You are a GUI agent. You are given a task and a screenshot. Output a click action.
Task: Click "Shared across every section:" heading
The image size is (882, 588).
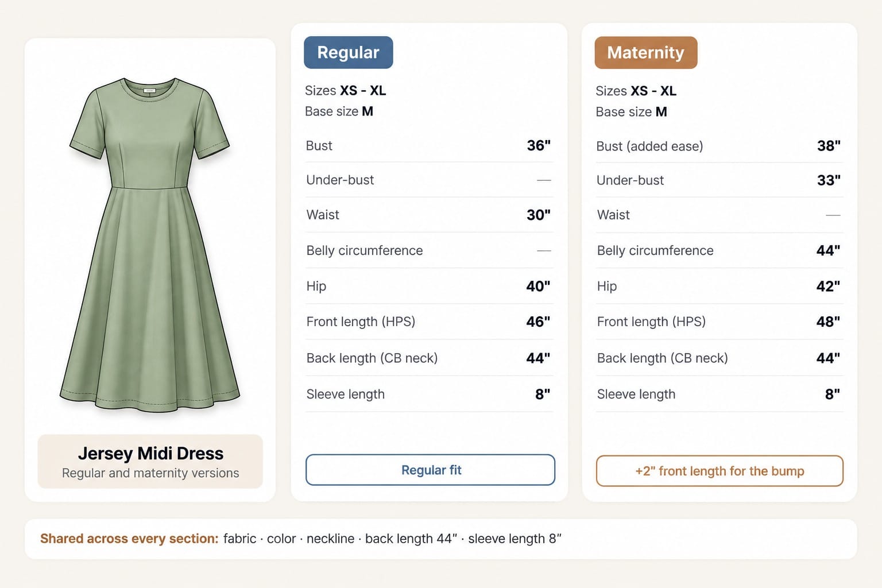pyautogui.click(x=129, y=539)
